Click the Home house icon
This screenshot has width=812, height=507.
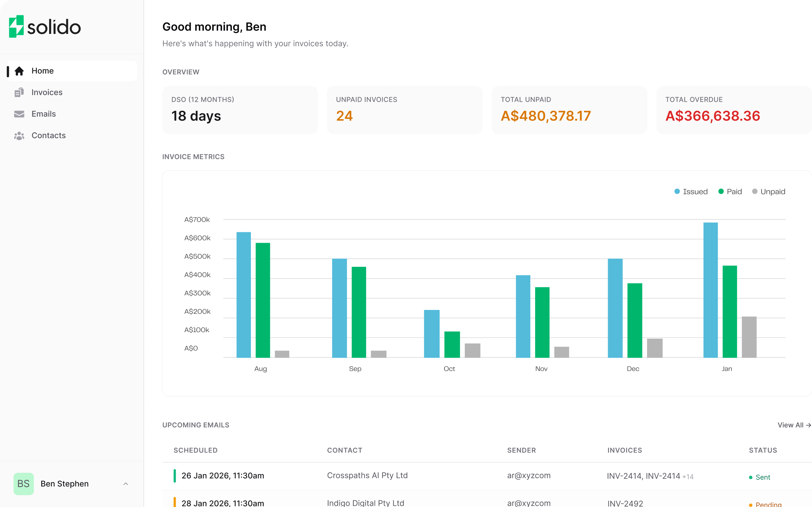tap(19, 71)
